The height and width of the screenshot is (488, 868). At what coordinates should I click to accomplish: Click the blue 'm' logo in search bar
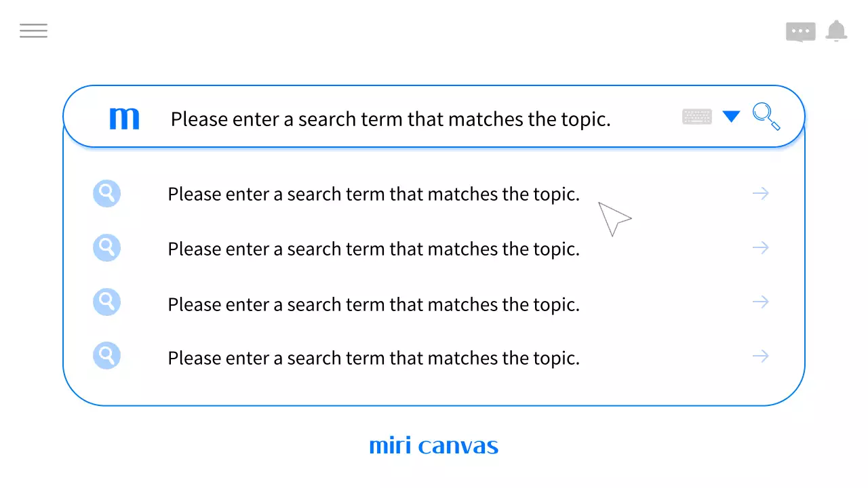[124, 119]
